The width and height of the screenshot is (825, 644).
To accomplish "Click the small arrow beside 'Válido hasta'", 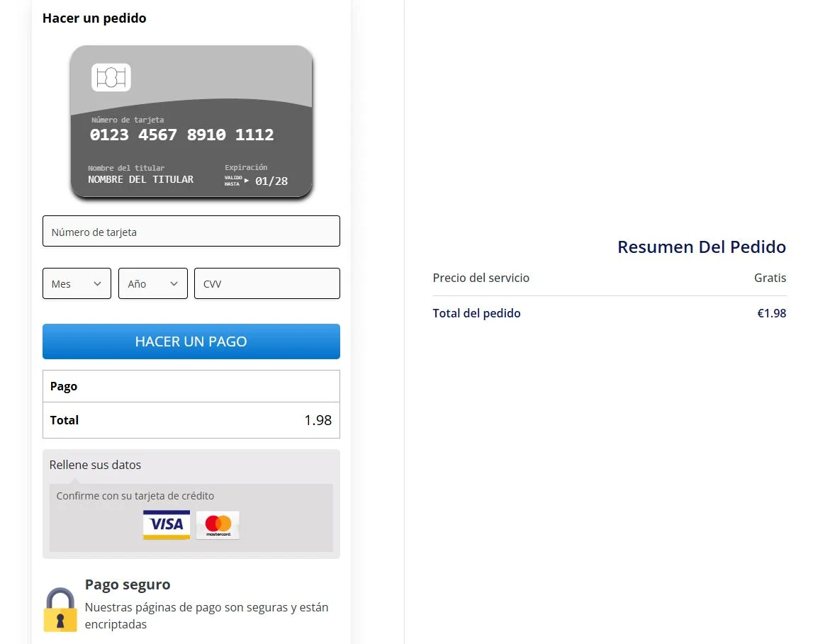I will tap(247, 181).
